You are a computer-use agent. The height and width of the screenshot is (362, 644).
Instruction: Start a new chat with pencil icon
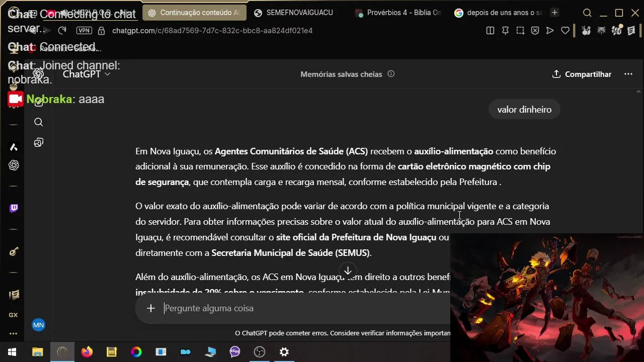(39, 102)
